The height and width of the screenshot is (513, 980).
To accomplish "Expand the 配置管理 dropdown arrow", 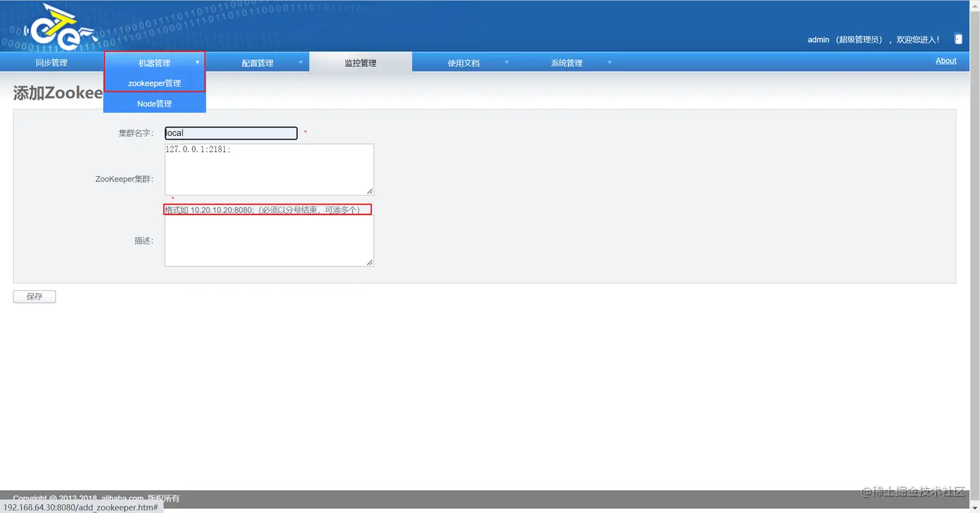I will [300, 62].
